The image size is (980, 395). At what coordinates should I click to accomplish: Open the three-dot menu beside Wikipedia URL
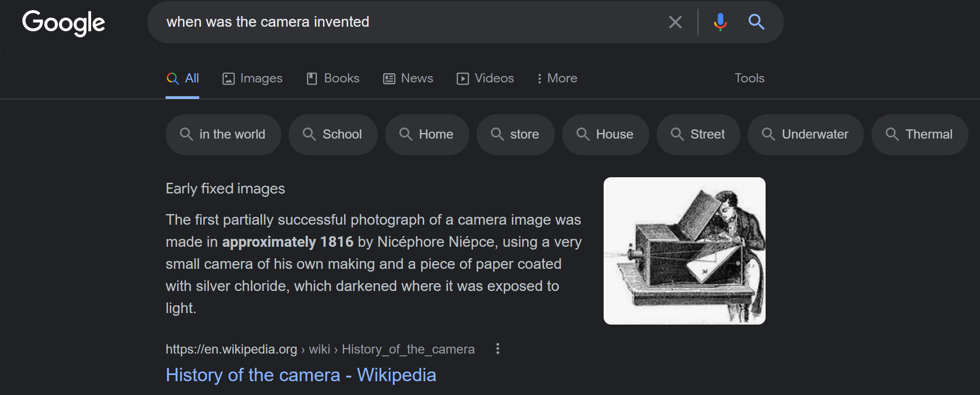tap(497, 349)
